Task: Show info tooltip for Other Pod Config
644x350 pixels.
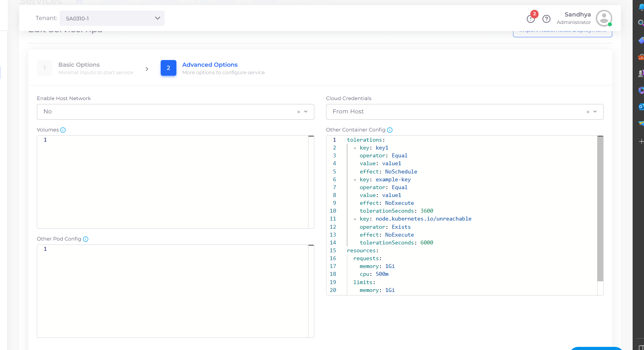Action: 85,239
